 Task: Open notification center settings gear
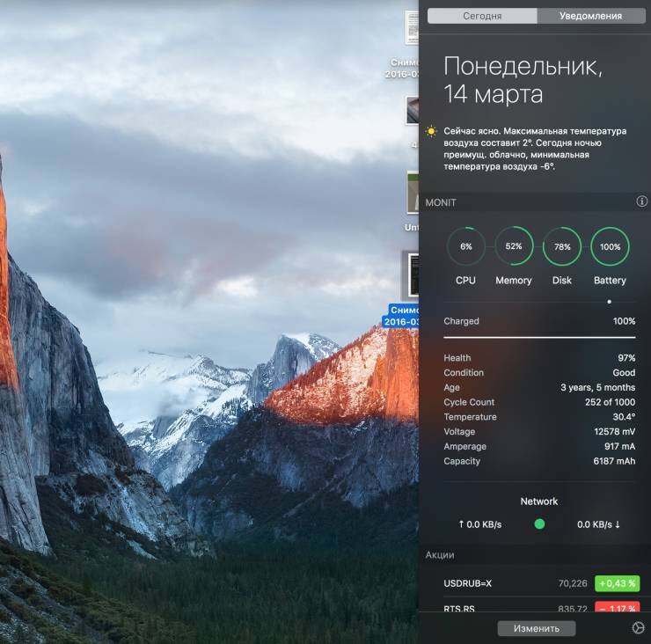[x=638, y=628]
